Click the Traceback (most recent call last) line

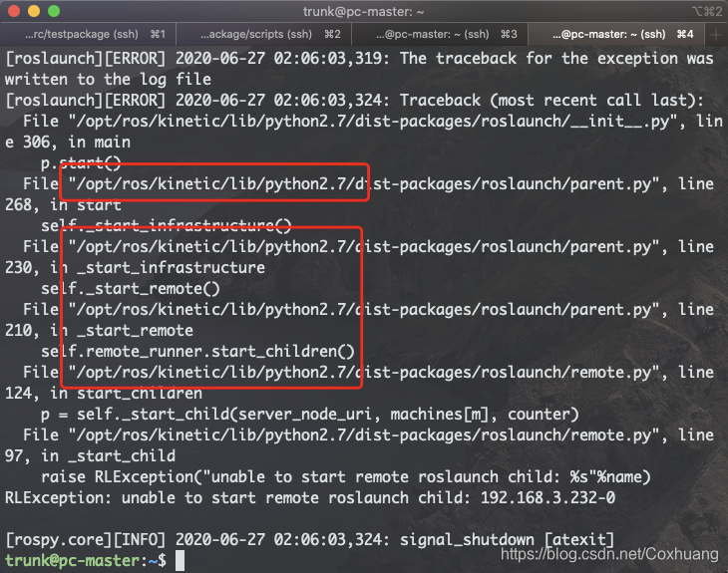355,101
